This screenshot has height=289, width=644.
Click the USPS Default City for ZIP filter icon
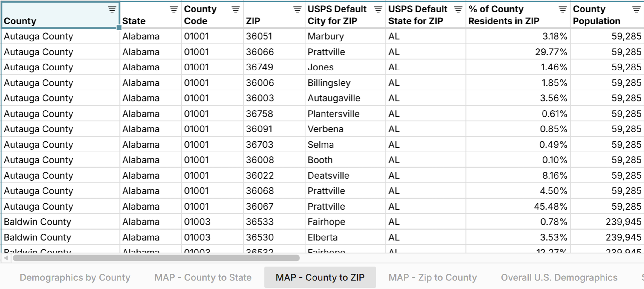point(378,9)
